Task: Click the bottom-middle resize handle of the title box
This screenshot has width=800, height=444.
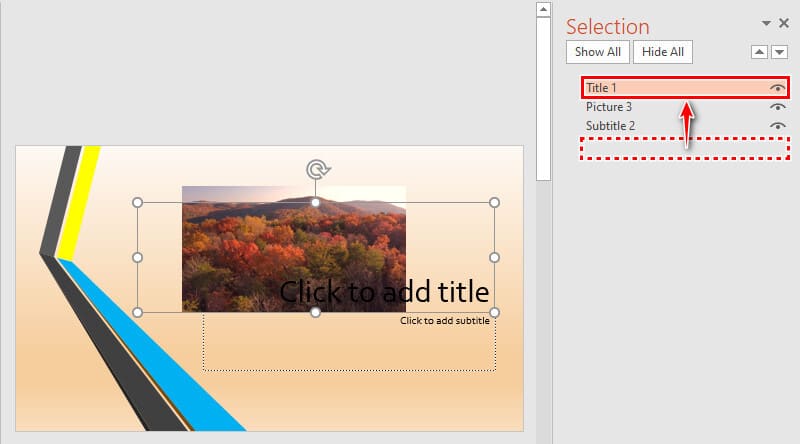Action: (x=315, y=312)
